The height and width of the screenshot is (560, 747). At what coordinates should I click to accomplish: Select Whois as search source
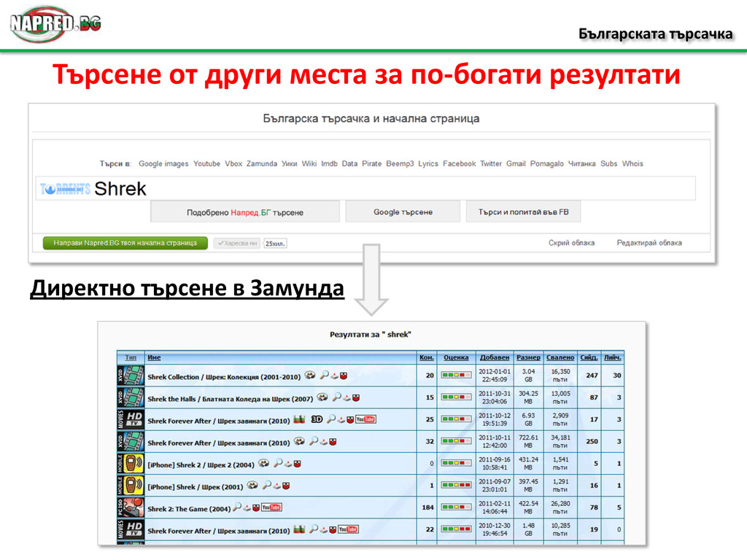[x=632, y=164]
